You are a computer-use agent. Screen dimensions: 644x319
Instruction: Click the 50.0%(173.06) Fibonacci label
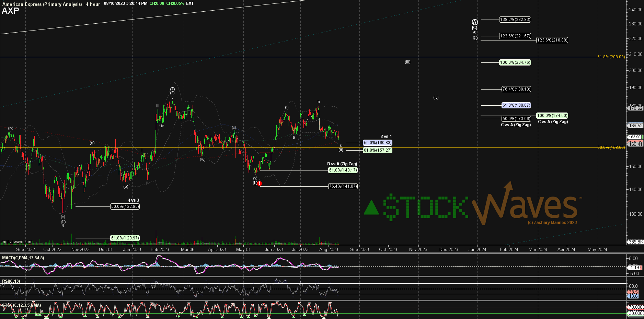516,119
